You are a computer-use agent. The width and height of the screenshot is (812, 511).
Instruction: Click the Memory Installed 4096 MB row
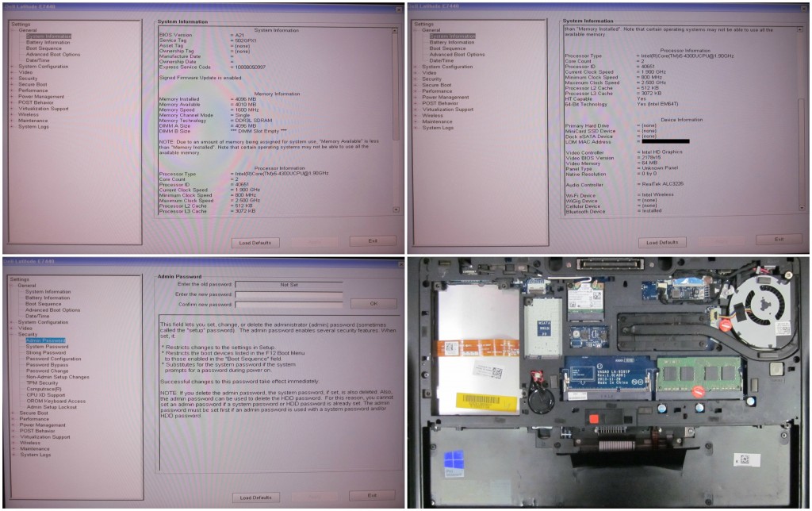[x=208, y=99]
